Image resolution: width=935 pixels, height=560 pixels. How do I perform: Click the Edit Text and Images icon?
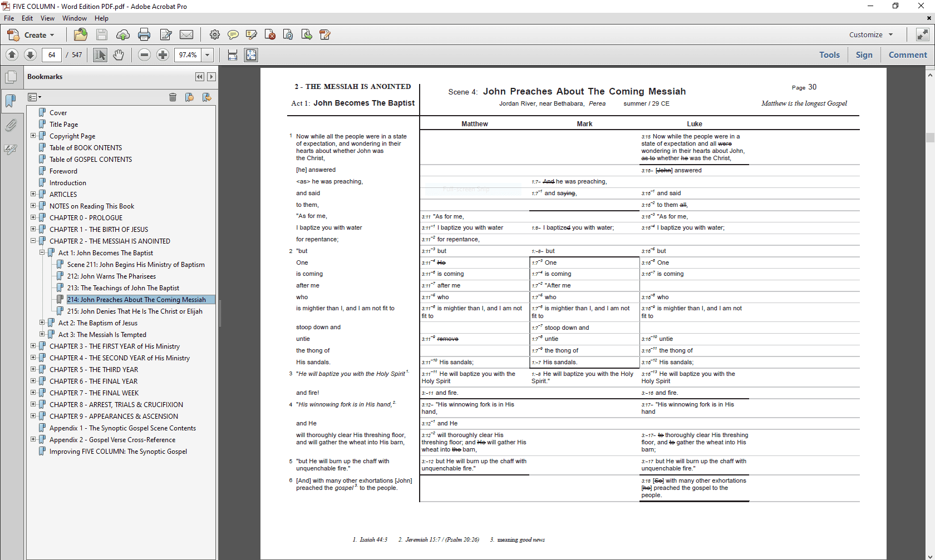coord(166,34)
